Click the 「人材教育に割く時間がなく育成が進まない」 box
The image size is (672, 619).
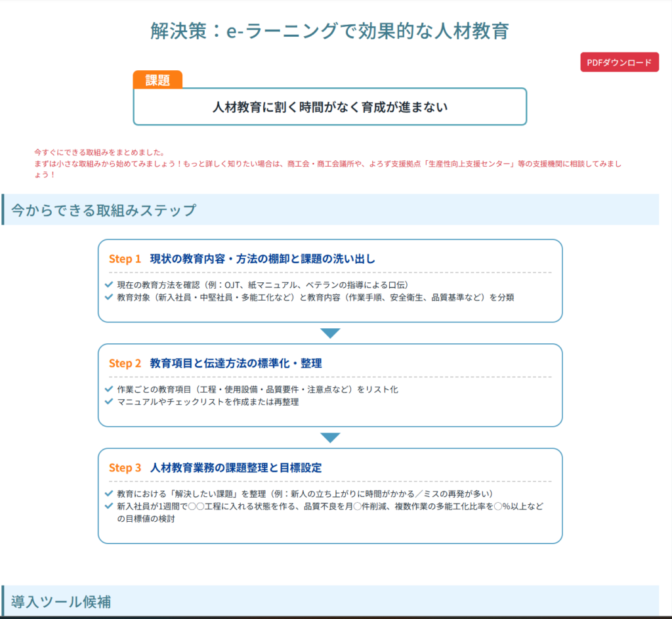[x=330, y=106]
